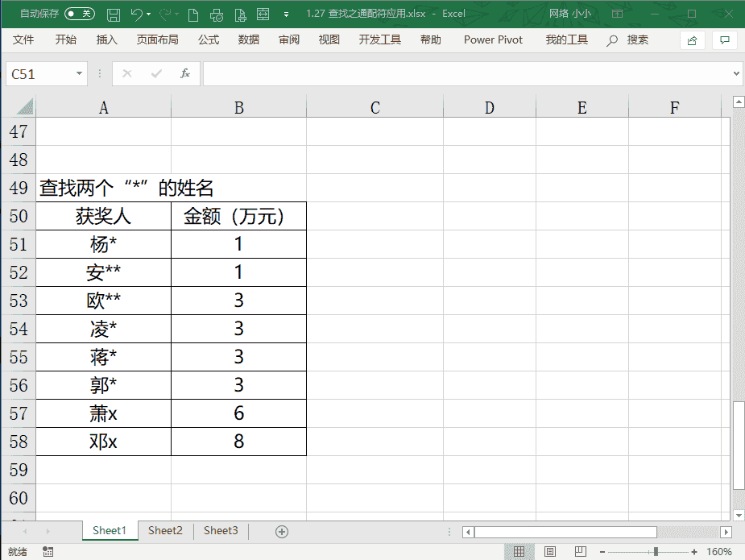This screenshot has height=560, width=745.
Task: Click the Undo arrow icon
Action: point(136,15)
